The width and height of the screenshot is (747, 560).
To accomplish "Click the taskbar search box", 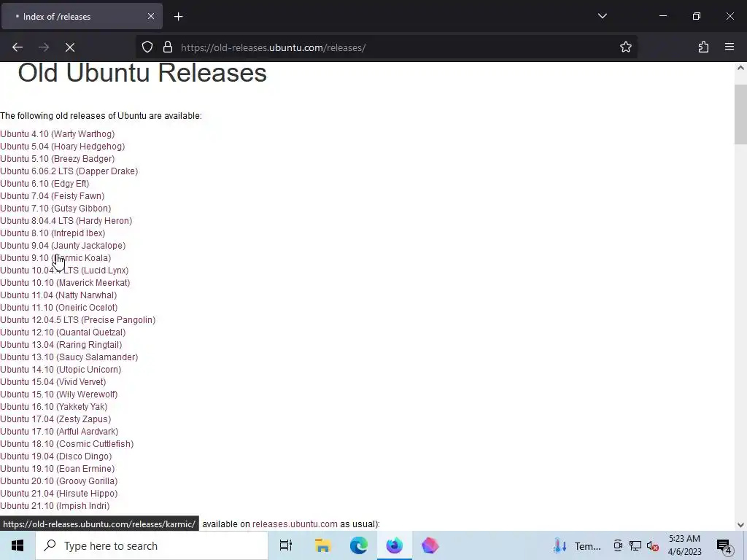I will coord(152,545).
